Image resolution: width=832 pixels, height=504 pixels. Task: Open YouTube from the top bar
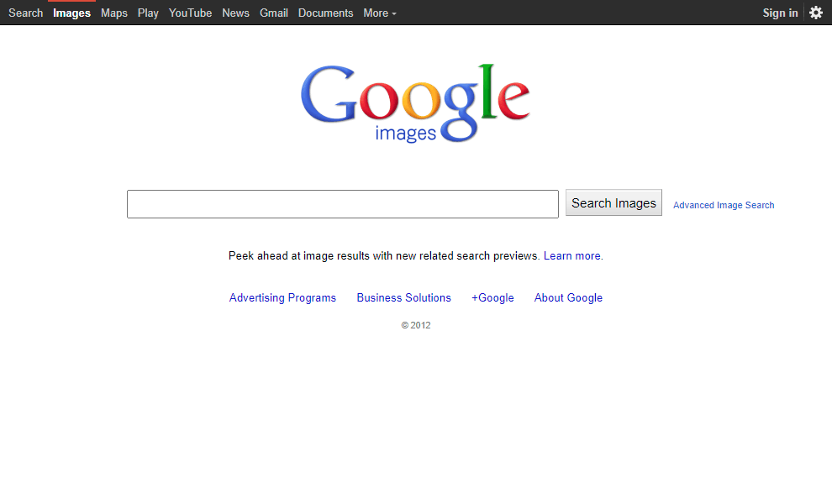click(x=190, y=13)
